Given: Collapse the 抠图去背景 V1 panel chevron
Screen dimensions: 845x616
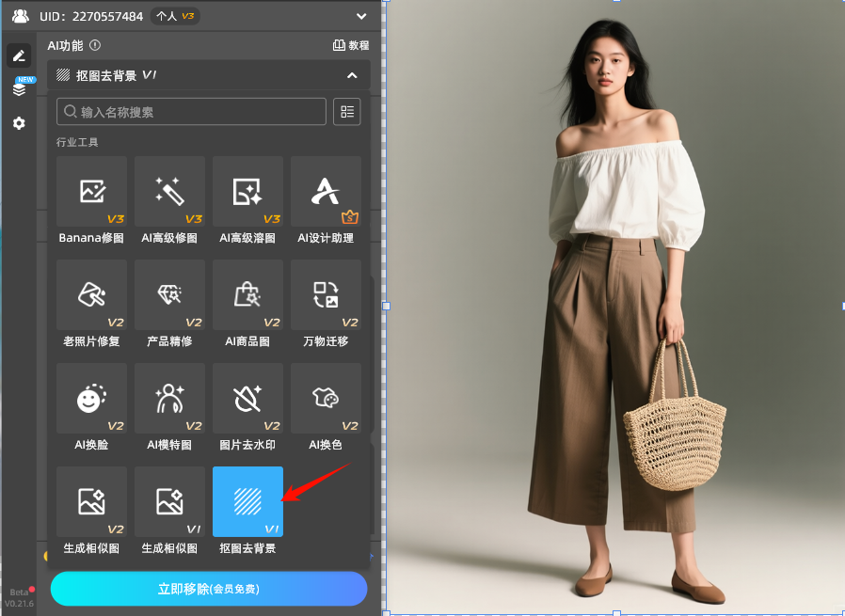Looking at the screenshot, I should coord(352,75).
